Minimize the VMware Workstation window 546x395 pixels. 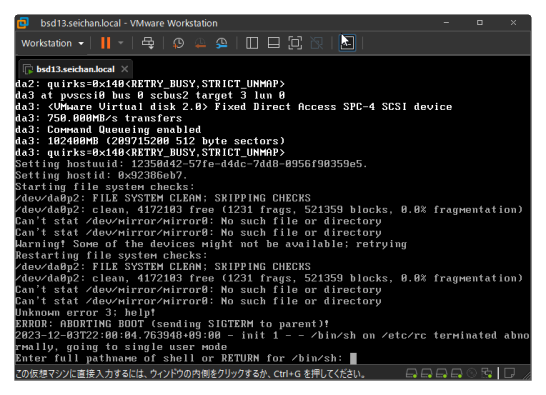click(446, 23)
